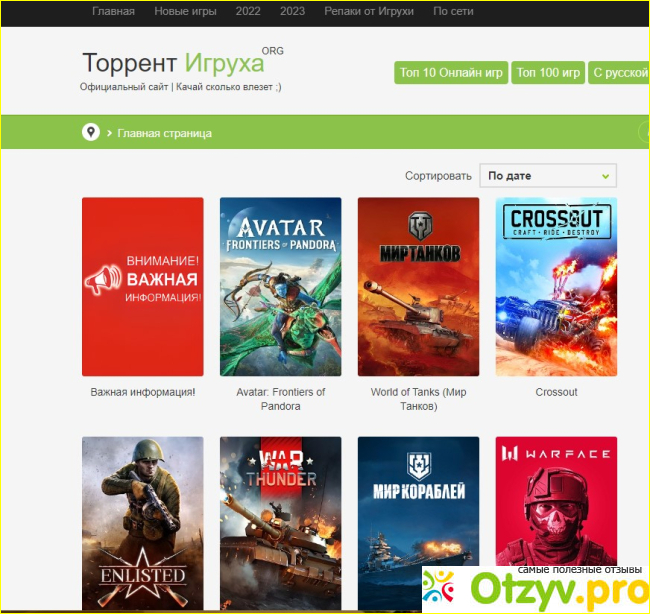
Task: Click the Важная информация! title link
Action: pos(143,392)
